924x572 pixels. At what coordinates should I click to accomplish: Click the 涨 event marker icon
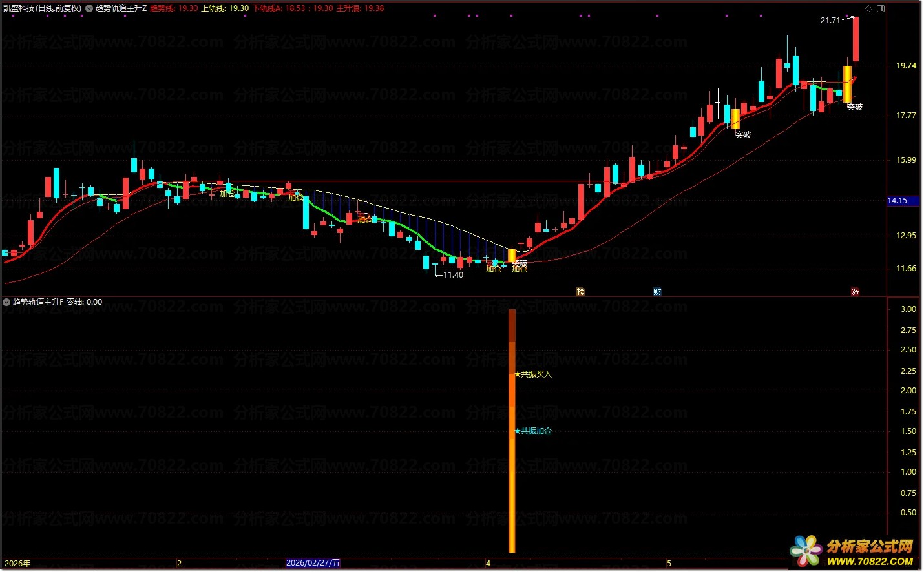(855, 292)
